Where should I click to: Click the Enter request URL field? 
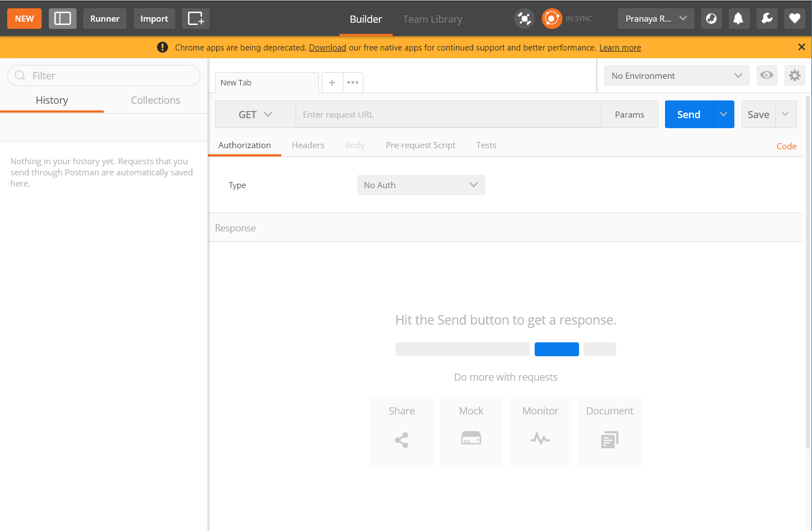[x=448, y=114]
